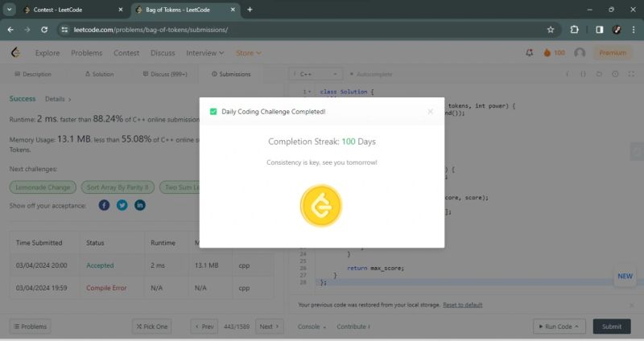This screenshot has height=341, width=644.
Task: Click the Pick One button
Action: [x=152, y=327]
